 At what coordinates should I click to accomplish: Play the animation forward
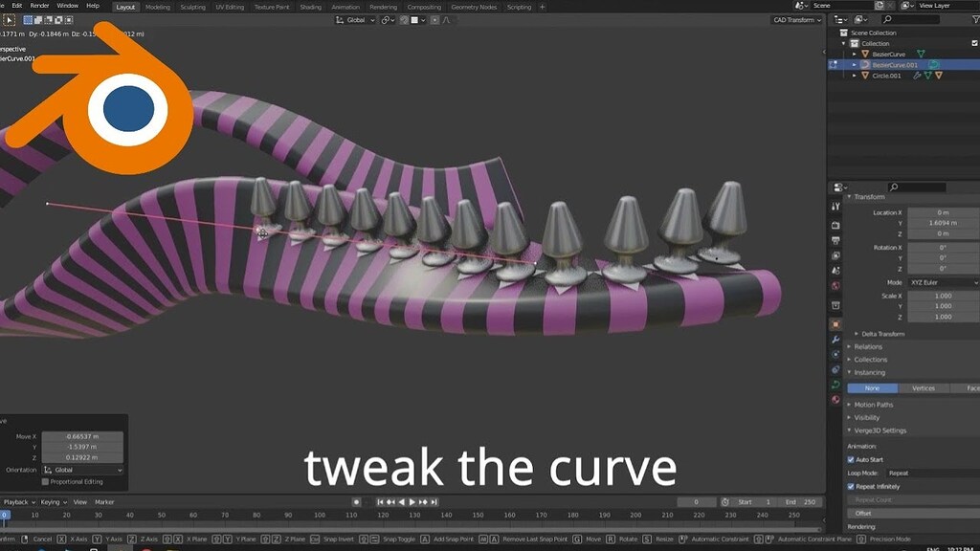412,502
